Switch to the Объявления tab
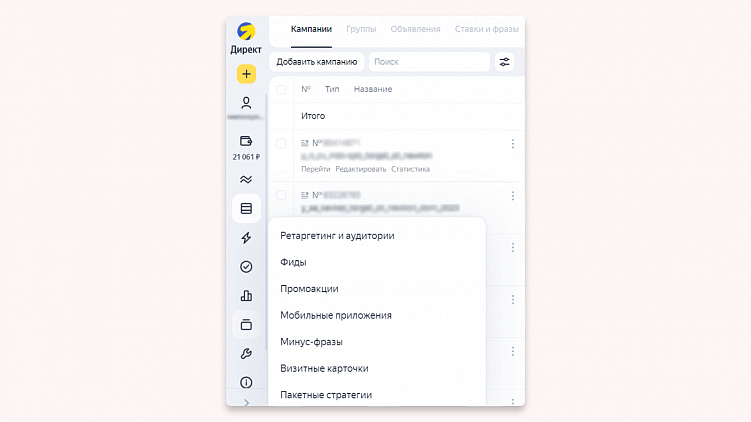The image size is (751, 422). [415, 29]
